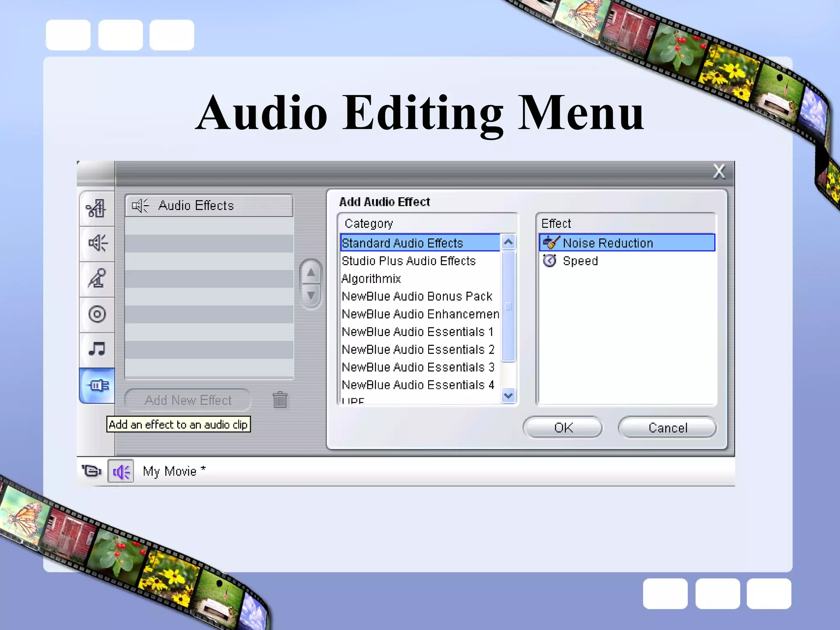Select the audio effects plug-in tool
The image size is (840, 630).
coord(97,386)
